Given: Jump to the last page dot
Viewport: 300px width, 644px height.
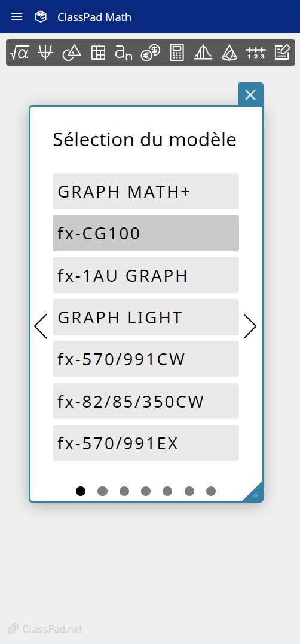Looking at the screenshot, I should click(211, 491).
